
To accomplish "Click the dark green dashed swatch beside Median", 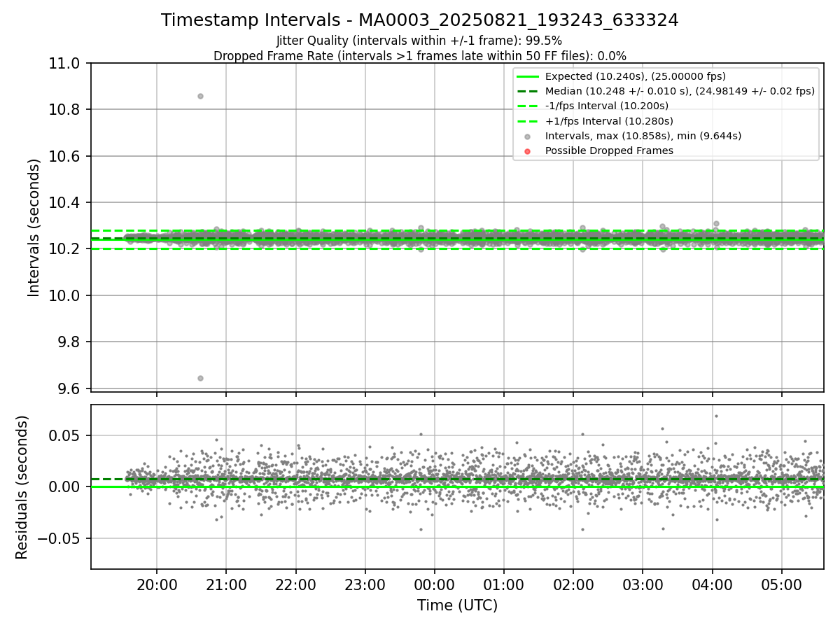I will (x=528, y=91).
